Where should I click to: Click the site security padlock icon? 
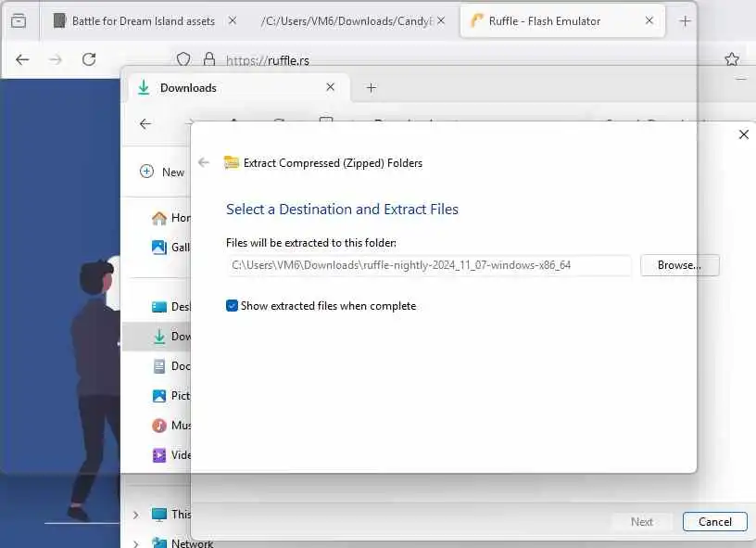[208, 59]
